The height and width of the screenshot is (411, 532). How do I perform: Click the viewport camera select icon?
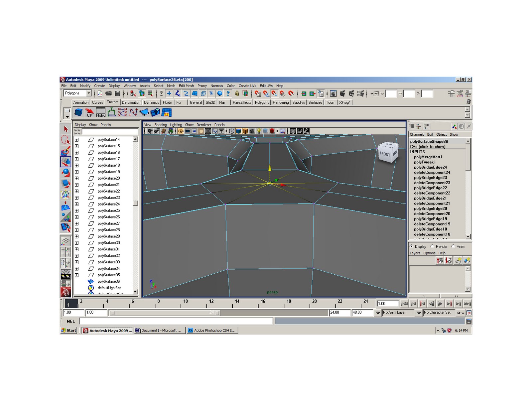pyautogui.click(x=150, y=131)
